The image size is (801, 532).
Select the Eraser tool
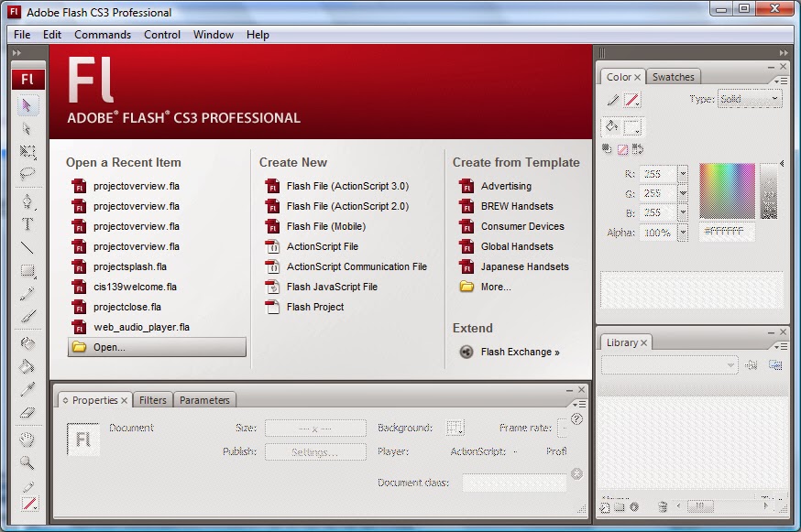27,413
